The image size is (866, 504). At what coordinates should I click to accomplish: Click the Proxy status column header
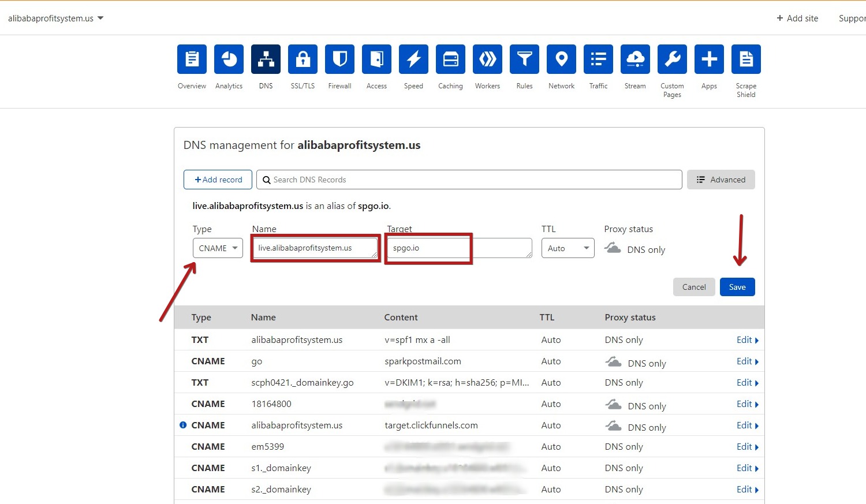point(630,318)
